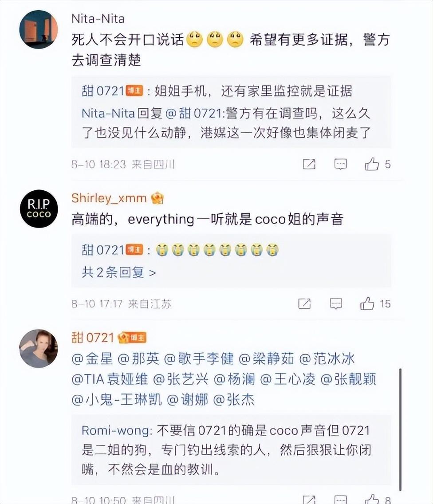433x504 pixels.
Task: Tap the @金星 mention
Action: click(92, 359)
